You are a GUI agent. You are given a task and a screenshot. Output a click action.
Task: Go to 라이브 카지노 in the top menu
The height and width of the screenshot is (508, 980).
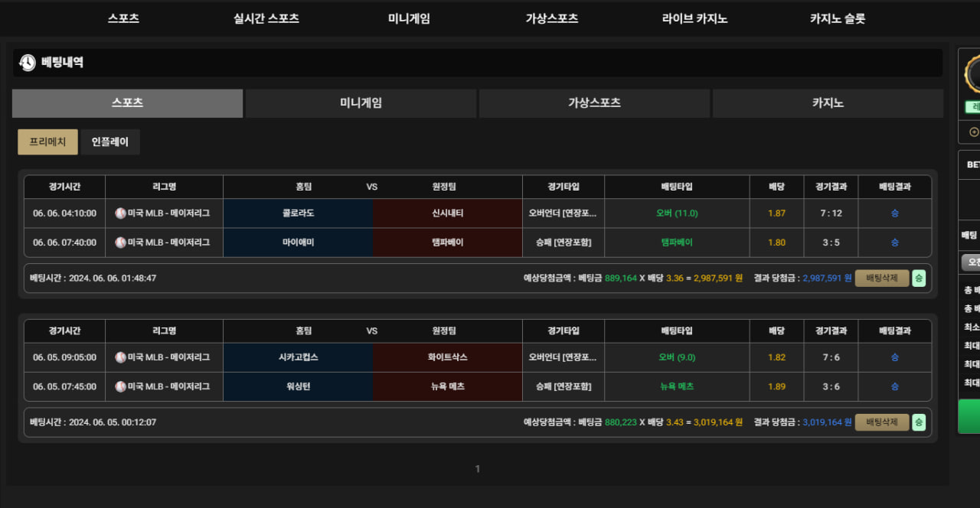tap(694, 18)
